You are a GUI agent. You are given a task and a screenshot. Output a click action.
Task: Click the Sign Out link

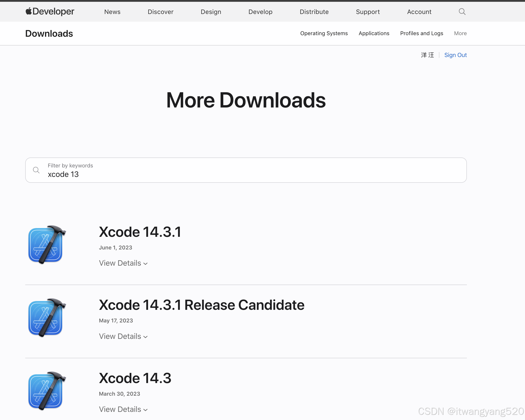tap(455, 55)
